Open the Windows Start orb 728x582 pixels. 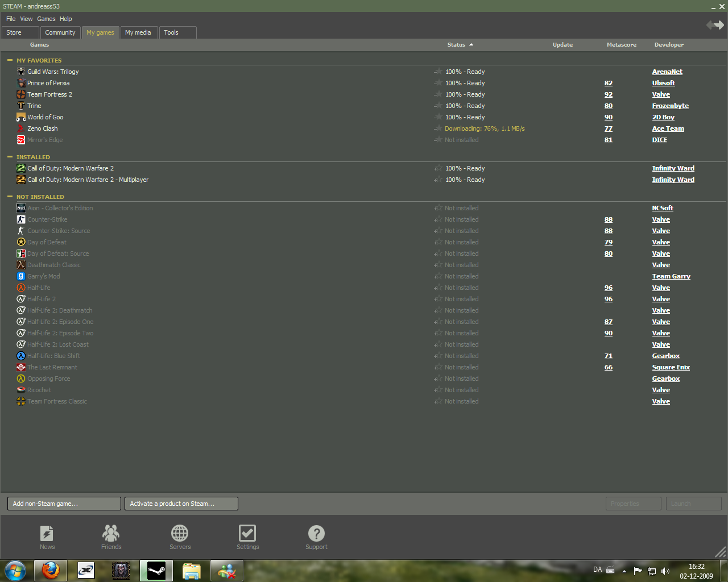point(15,570)
